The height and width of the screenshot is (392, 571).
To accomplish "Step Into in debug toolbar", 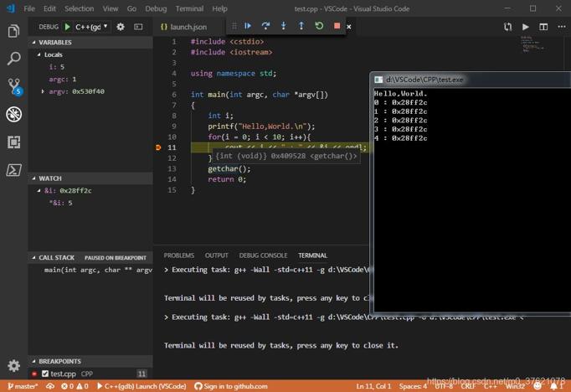I will click(x=283, y=26).
